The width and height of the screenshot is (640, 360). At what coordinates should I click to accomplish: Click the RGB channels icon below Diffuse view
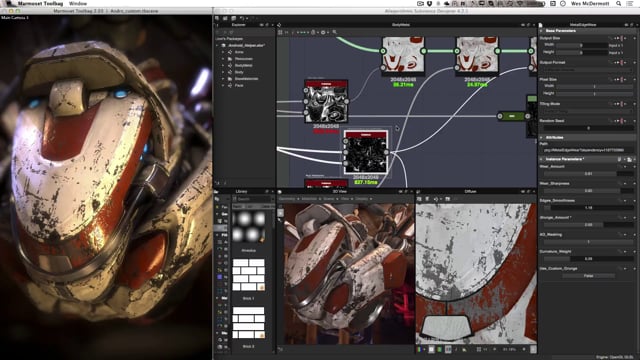[x=419, y=349]
